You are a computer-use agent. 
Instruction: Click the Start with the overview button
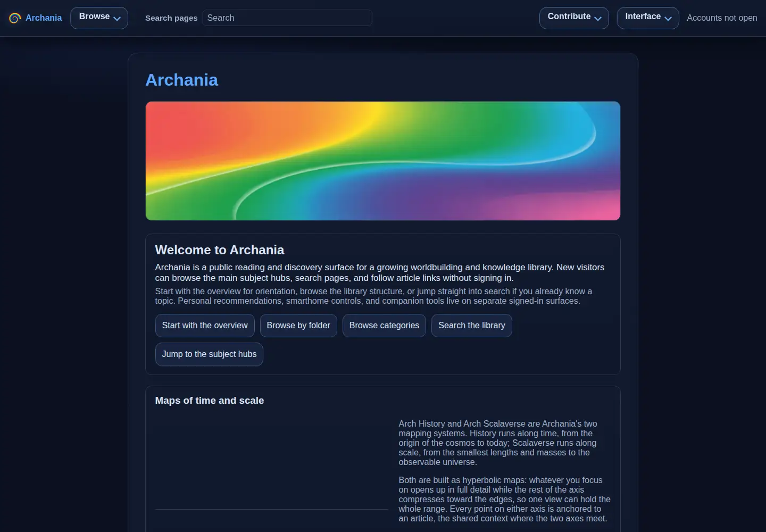205,326
